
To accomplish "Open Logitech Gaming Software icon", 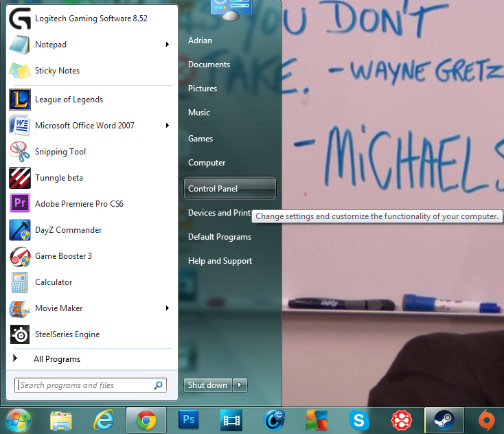I will coord(20,19).
